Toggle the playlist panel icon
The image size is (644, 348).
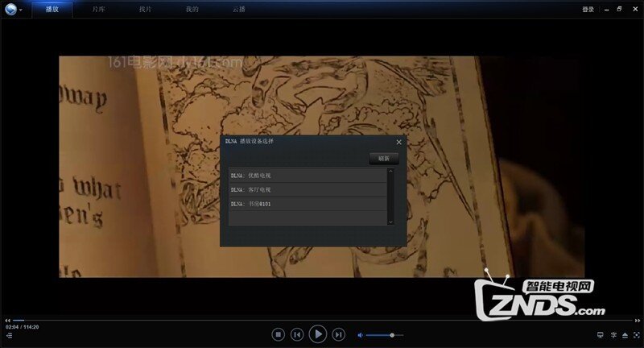click(10, 335)
